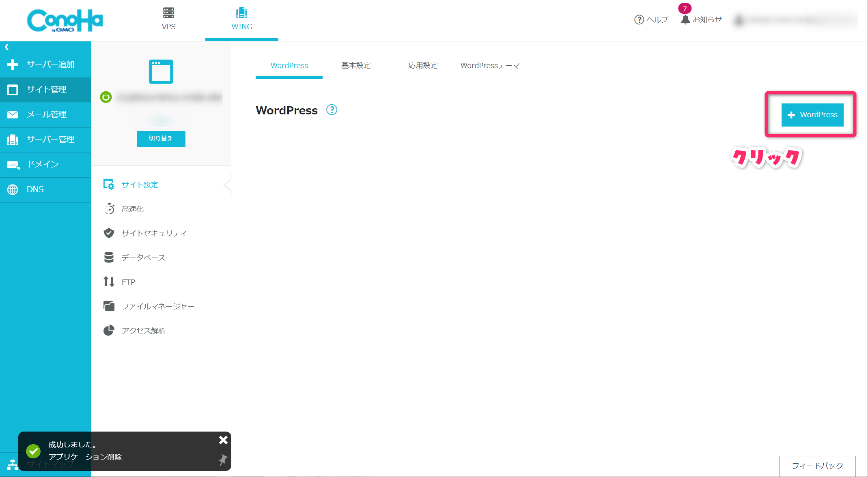The image size is (868, 477).
Task: Open メール管理 in the sidebar
Action: tap(46, 115)
